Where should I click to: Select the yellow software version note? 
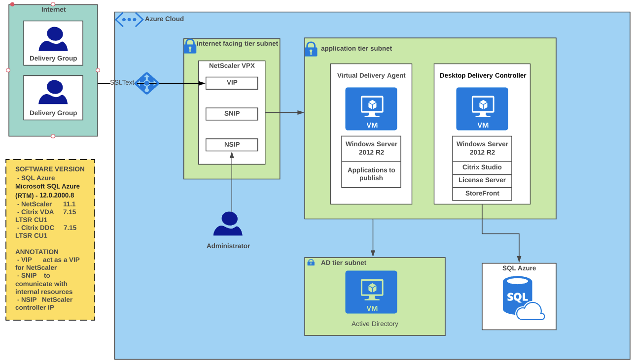pos(50,239)
